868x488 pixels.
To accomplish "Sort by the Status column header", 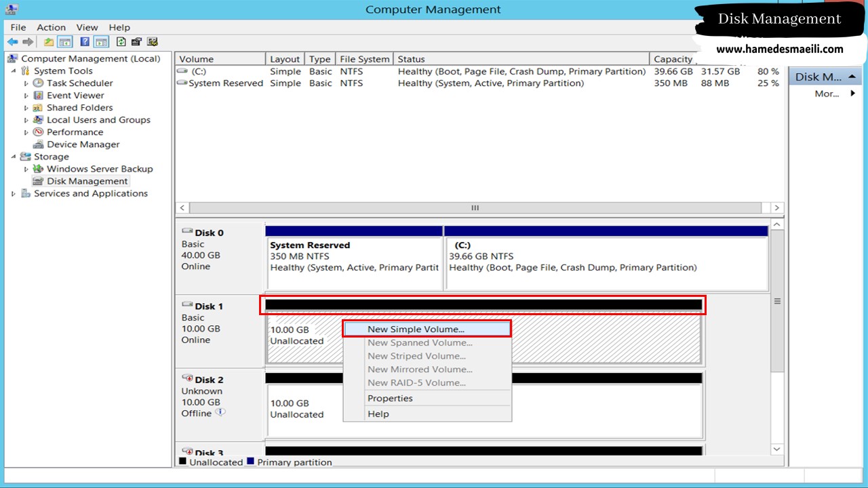I will [x=521, y=59].
